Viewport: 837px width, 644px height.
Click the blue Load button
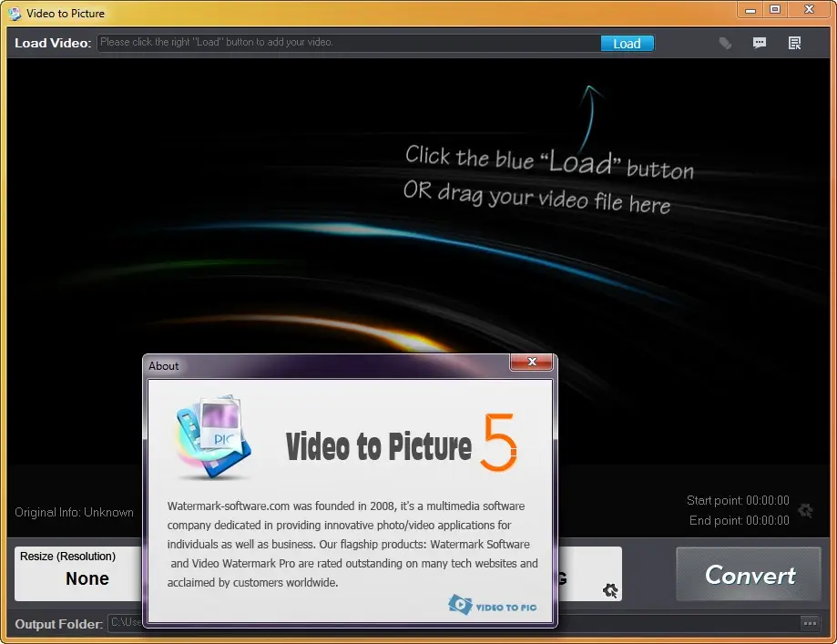pyautogui.click(x=627, y=43)
